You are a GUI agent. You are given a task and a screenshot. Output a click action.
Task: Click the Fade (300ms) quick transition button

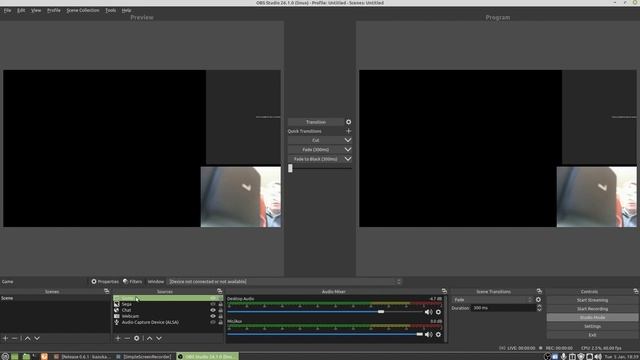pyautogui.click(x=316, y=149)
